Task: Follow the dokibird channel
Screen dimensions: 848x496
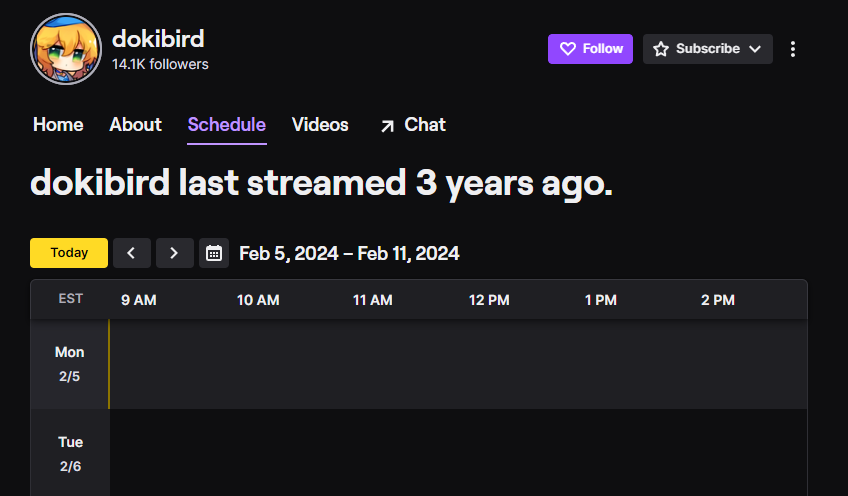Action: [590, 49]
